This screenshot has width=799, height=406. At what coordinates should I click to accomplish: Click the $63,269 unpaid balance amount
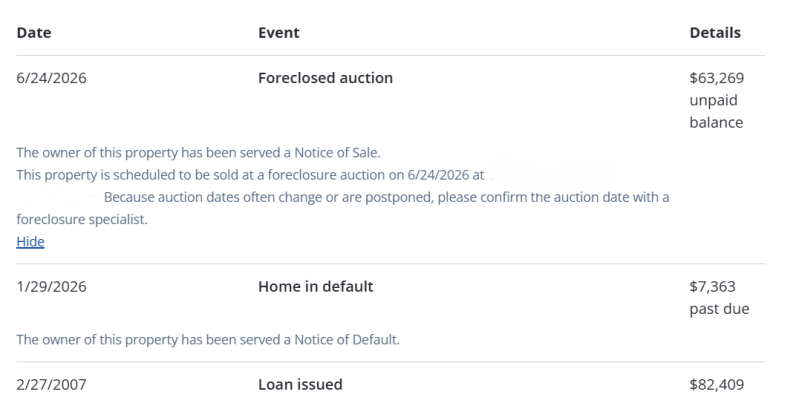pyautogui.click(x=716, y=78)
